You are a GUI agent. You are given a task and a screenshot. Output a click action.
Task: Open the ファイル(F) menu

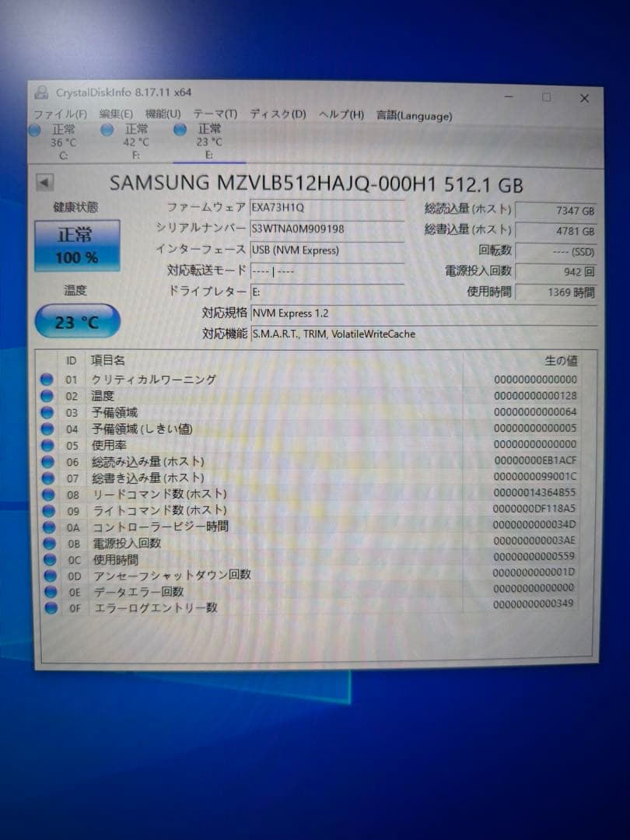58,114
